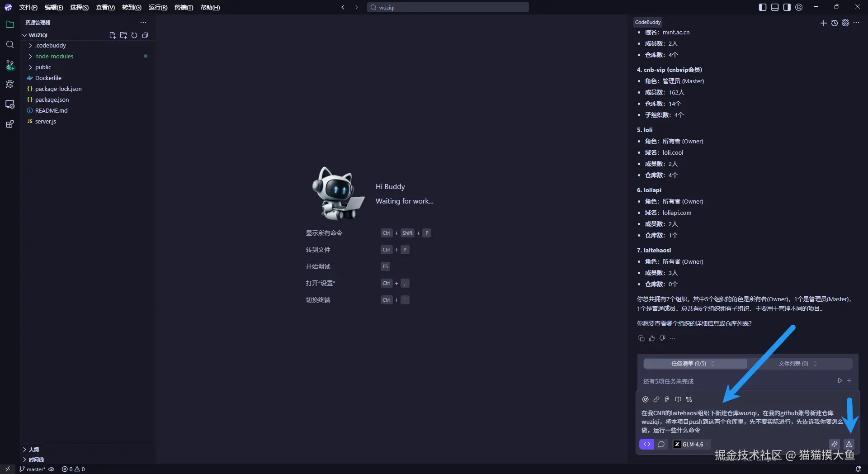Refresh the WUZIQI explorer
Screen dimensions: 868x474
pyautogui.click(x=134, y=35)
